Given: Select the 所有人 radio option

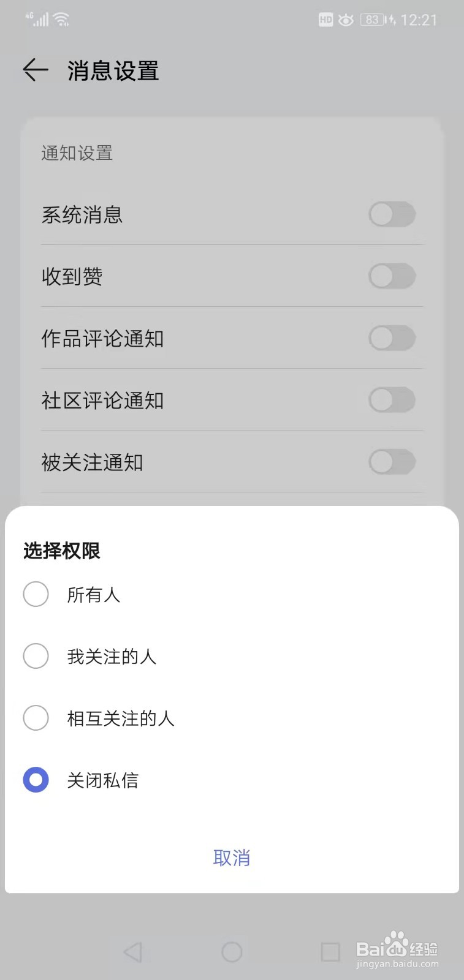Looking at the screenshot, I should pos(36,594).
